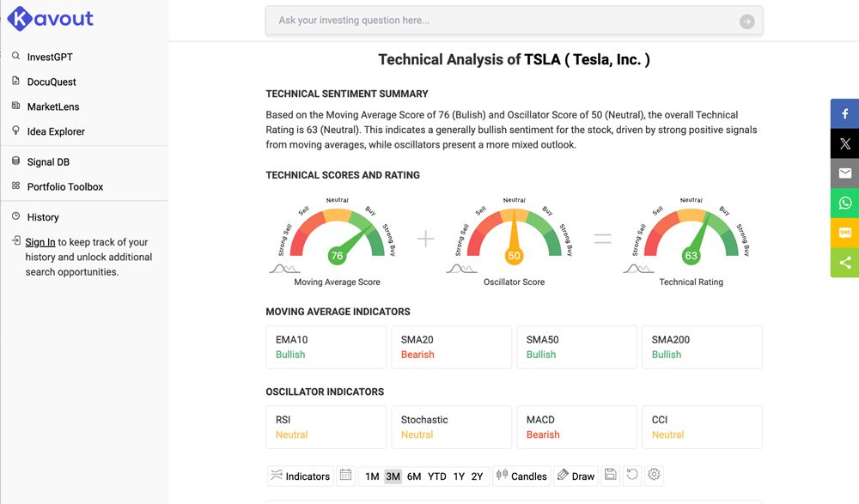
Task: Open the chart date range calendar
Action: pyautogui.click(x=345, y=475)
